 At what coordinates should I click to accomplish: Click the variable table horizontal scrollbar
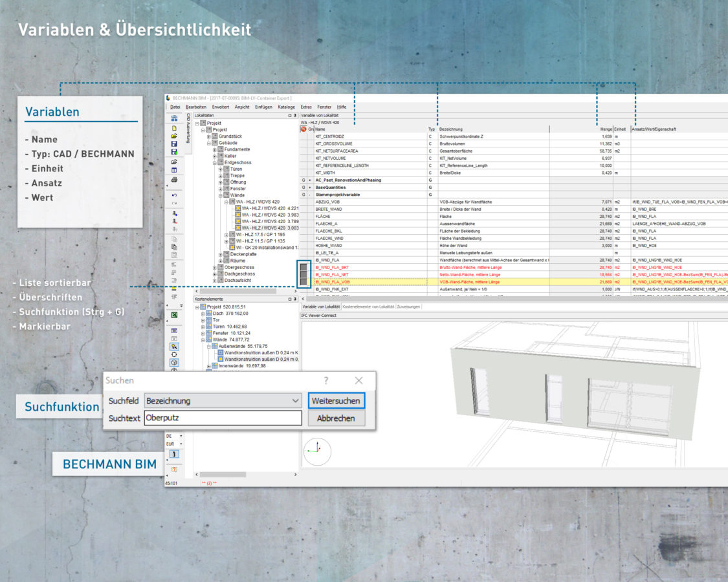[x=514, y=299]
